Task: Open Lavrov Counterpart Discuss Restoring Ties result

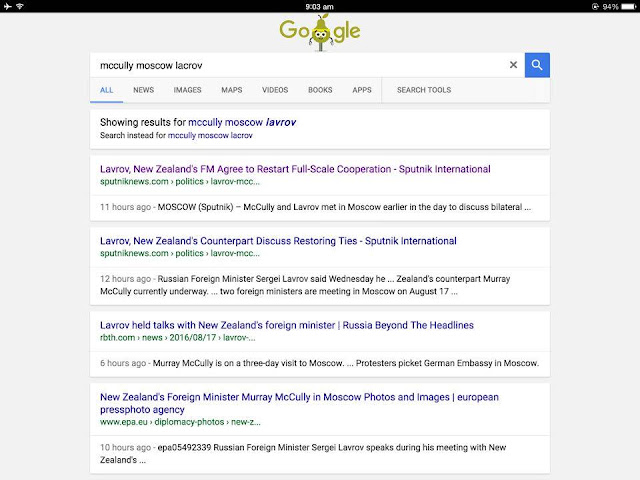Action: pyautogui.click(x=278, y=241)
